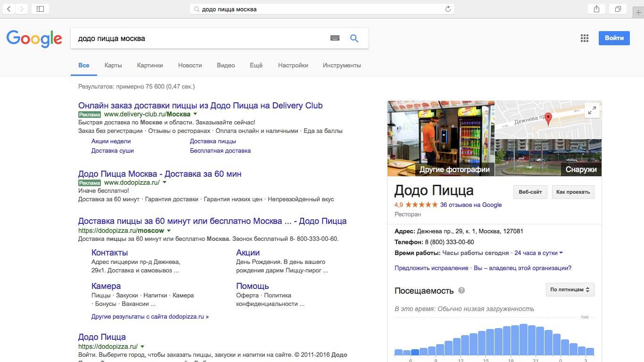Image resolution: width=644 pixels, height=362 pixels.
Task: Open the Снаружи street view thumbnail
Action: 548,157
